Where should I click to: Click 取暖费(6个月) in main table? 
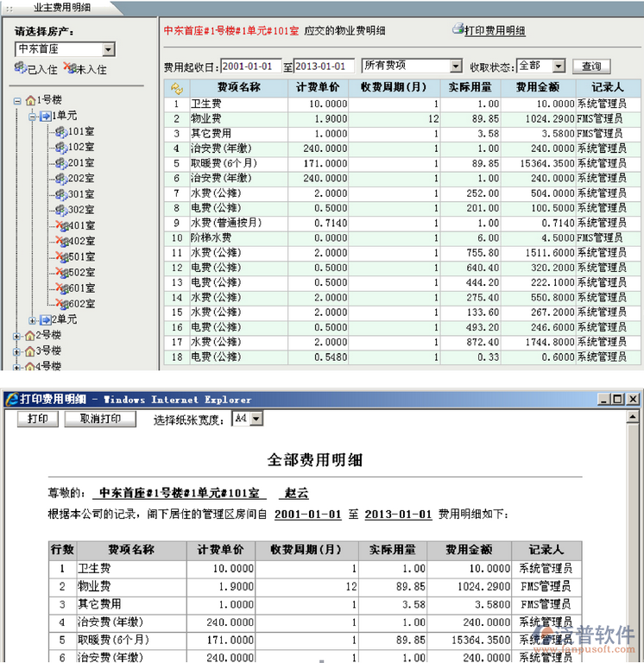tap(224, 164)
